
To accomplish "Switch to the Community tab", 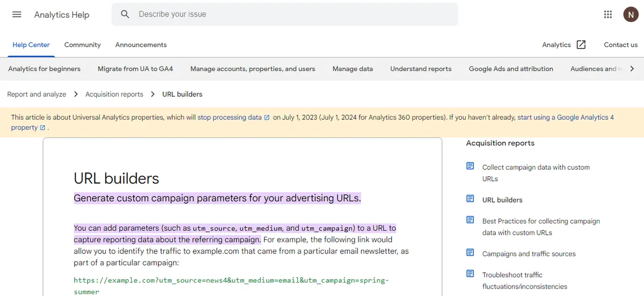I will (x=82, y=45).
